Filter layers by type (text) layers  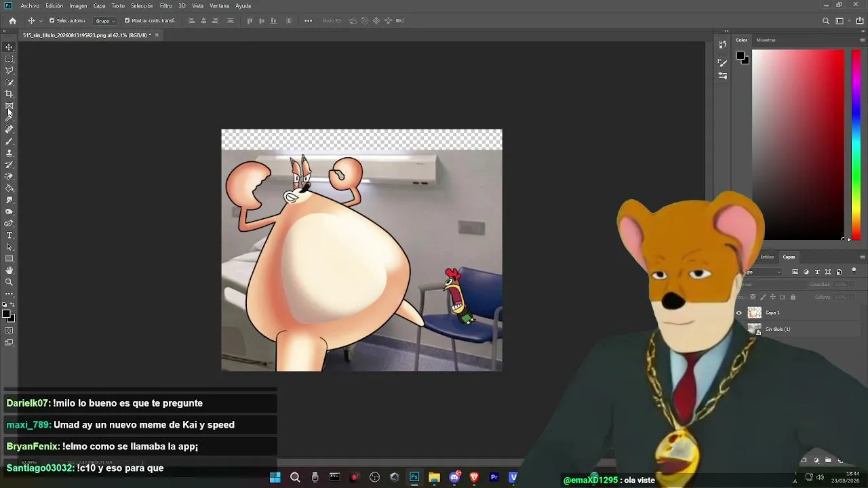(817, 272)
